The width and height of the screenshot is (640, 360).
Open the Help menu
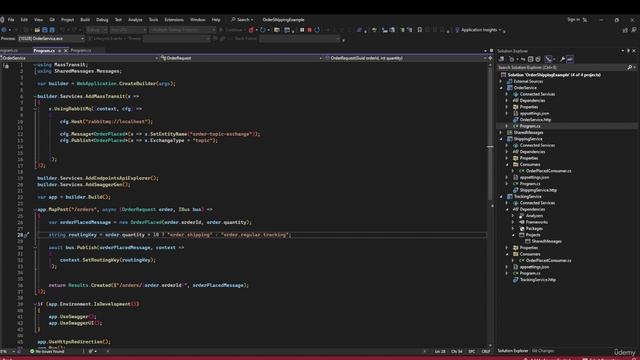tap(216, 20)
